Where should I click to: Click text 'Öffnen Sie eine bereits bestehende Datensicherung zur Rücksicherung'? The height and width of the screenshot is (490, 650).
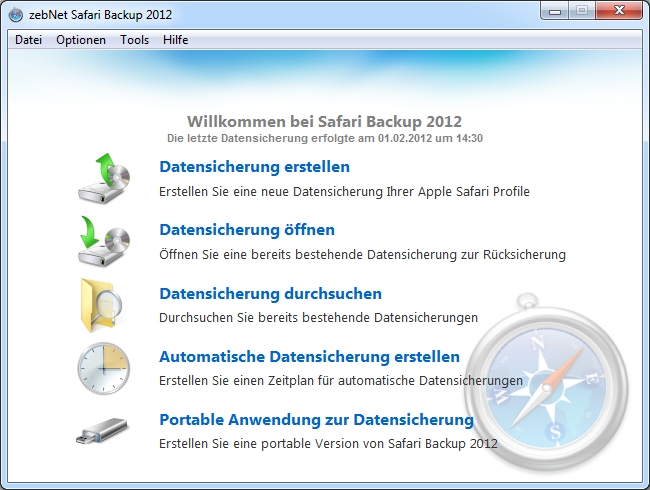point(362,254)
